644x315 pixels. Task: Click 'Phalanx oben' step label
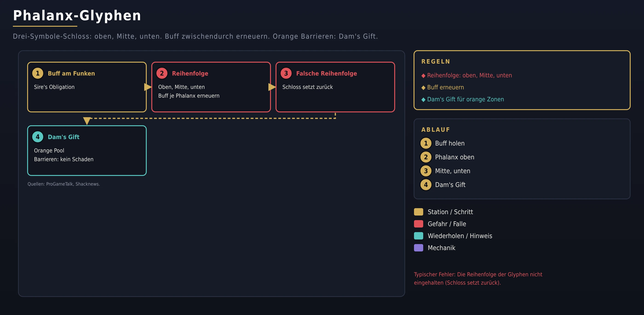tap(454, 157)
